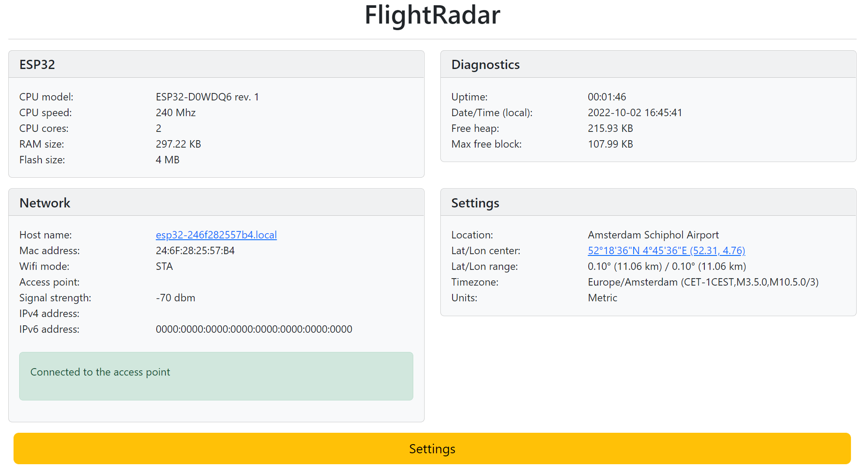Viewport: 868px width, 469px height.
Task: Click the Mac address 24:6F:28:25:57:B4
Action: 195,251
